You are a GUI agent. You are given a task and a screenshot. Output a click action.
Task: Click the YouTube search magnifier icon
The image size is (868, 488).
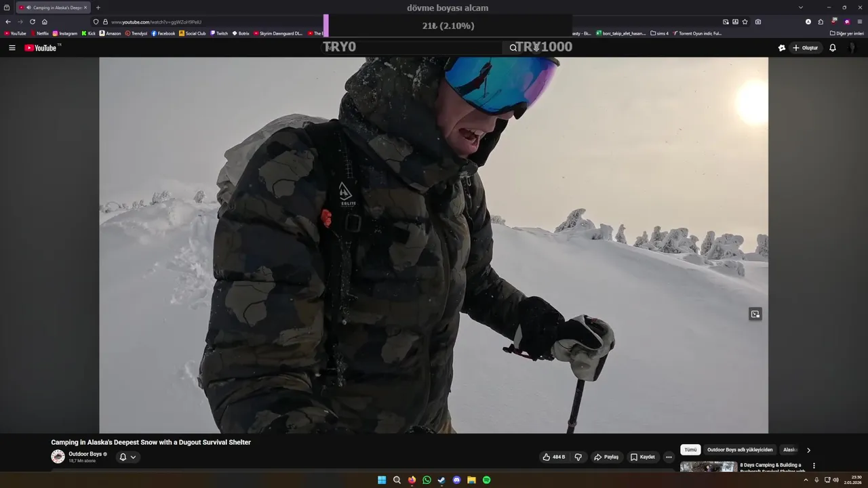(x=513, y=48)
